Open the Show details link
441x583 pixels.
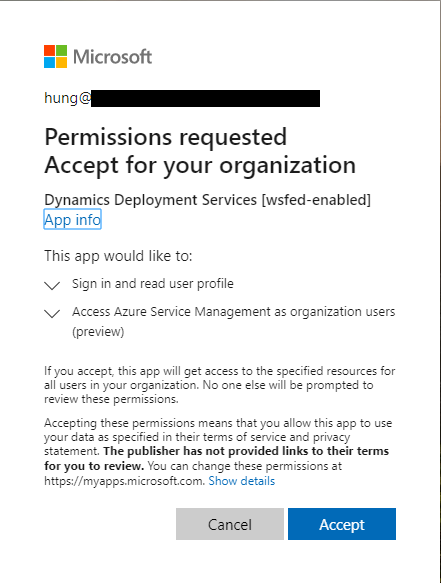pyautogui.click(x=242, y=481)
